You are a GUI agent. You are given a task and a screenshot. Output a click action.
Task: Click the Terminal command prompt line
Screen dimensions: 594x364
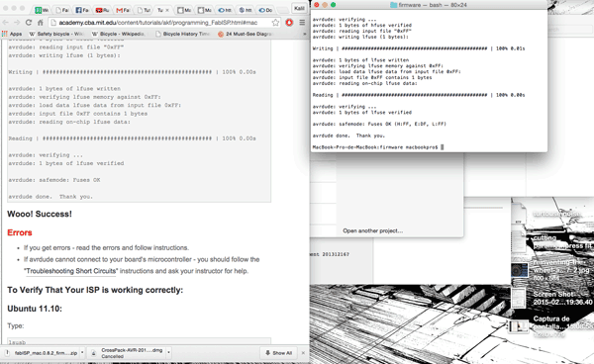378,147
